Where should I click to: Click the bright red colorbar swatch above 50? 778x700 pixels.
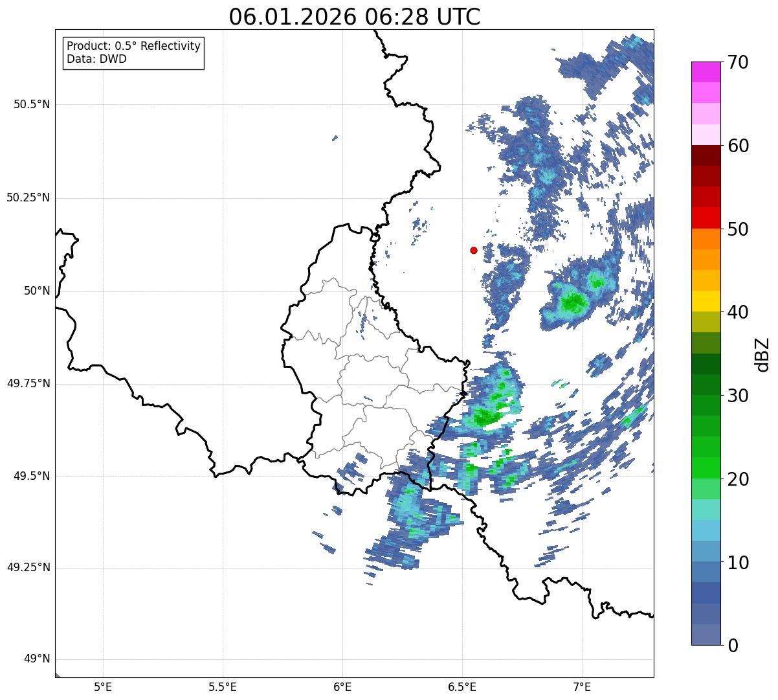point(706,218)
